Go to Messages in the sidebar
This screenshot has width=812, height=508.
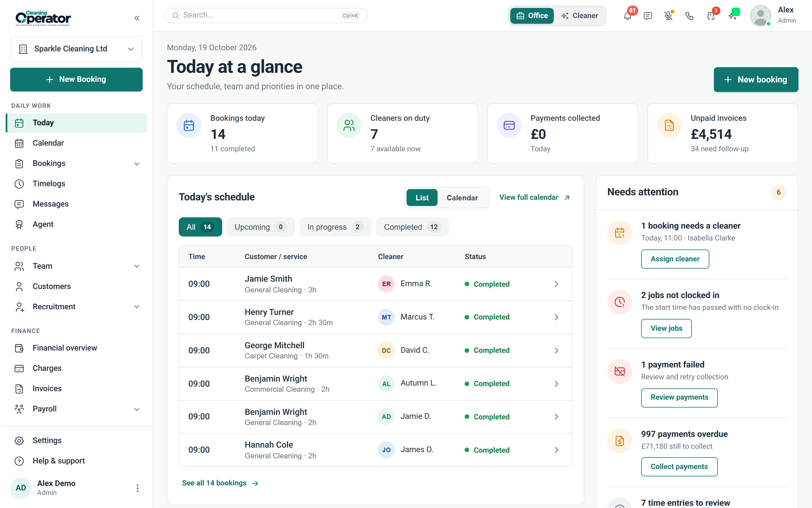point(76,204)
